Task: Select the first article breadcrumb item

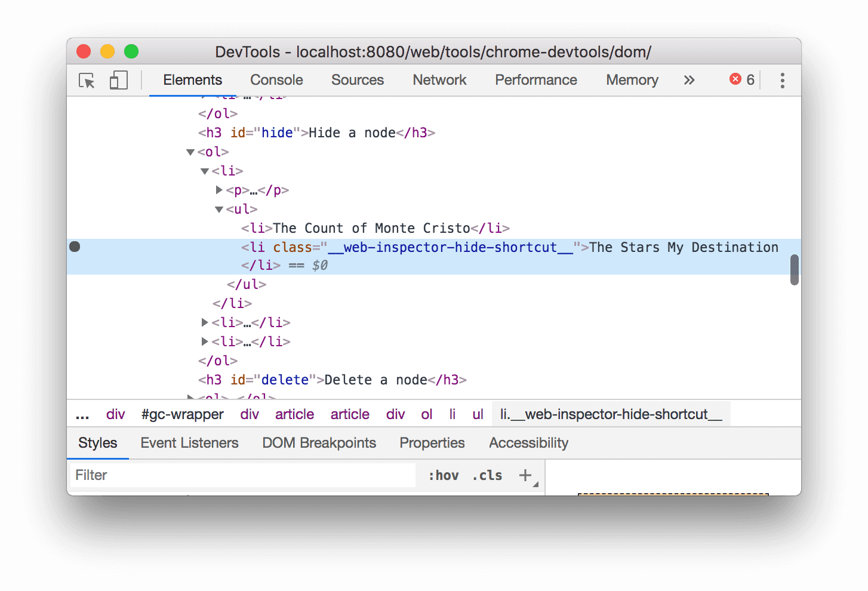Action: point(294,414)
